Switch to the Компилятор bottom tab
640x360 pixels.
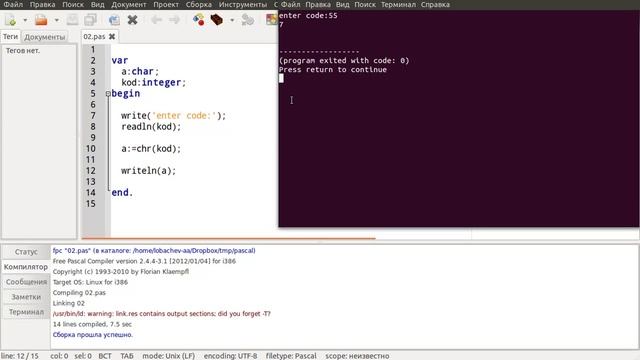pyautogui.click(x=26, y=267)
